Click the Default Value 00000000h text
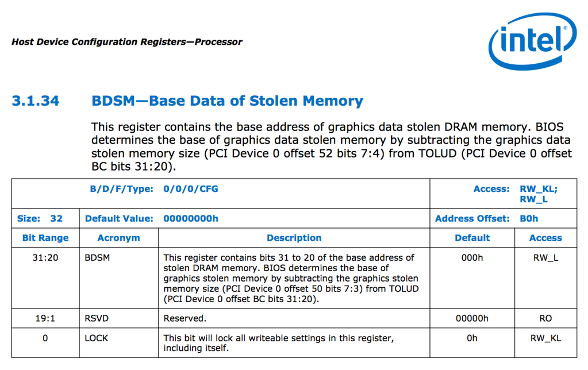This screenshot has width=588, height=370. (191, 218)
